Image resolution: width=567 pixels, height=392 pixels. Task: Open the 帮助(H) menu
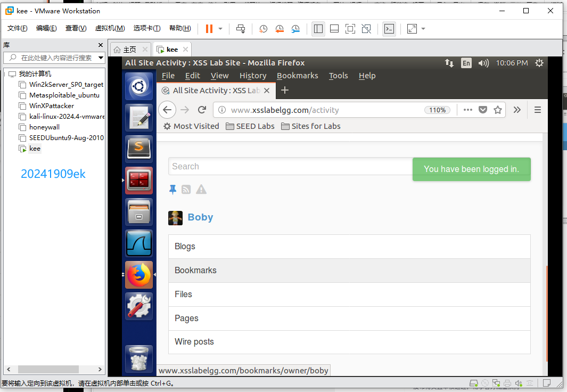(180, 28)
